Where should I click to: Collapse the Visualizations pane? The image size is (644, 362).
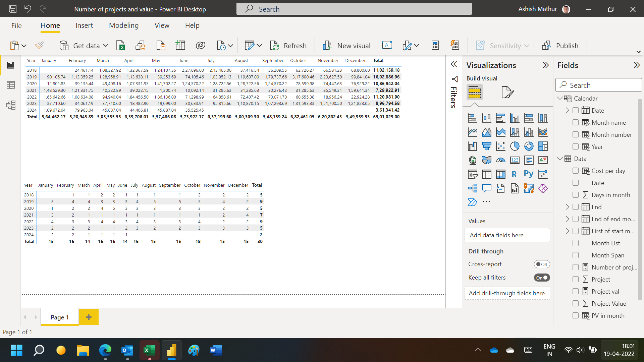(546, 65)
